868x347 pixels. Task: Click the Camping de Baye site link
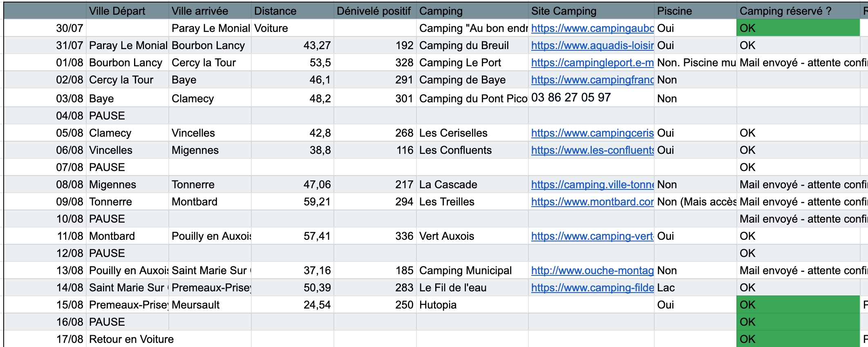pos(592,80)
